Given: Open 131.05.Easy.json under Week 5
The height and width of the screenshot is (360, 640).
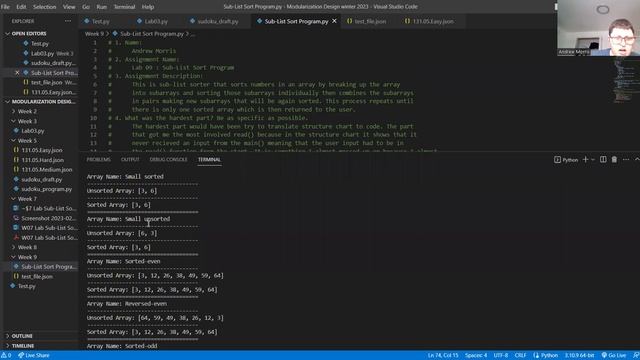Looking at the screenshot, I should [x=42, y=150].
